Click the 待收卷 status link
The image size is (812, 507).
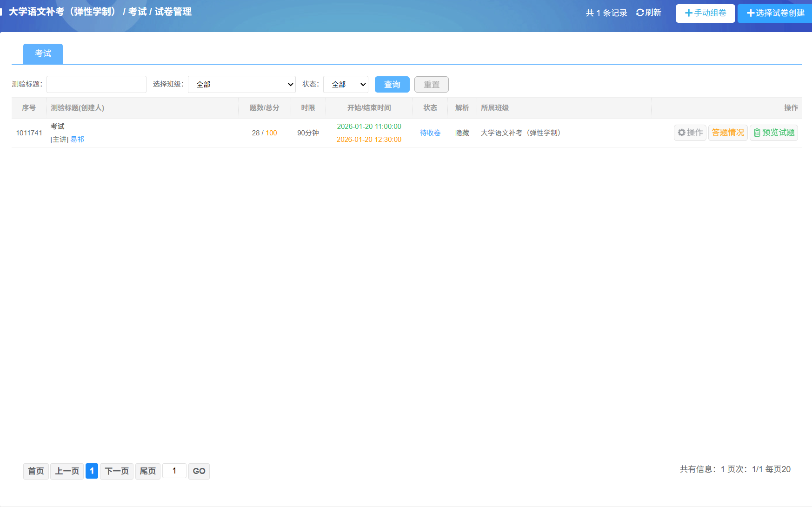click(x=429, y=133)
